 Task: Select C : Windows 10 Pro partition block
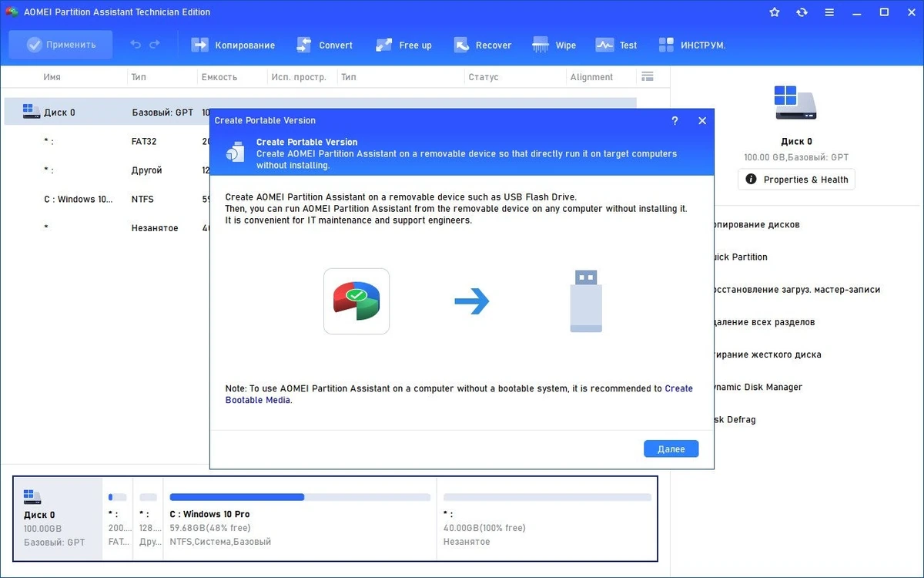(300, 519)
